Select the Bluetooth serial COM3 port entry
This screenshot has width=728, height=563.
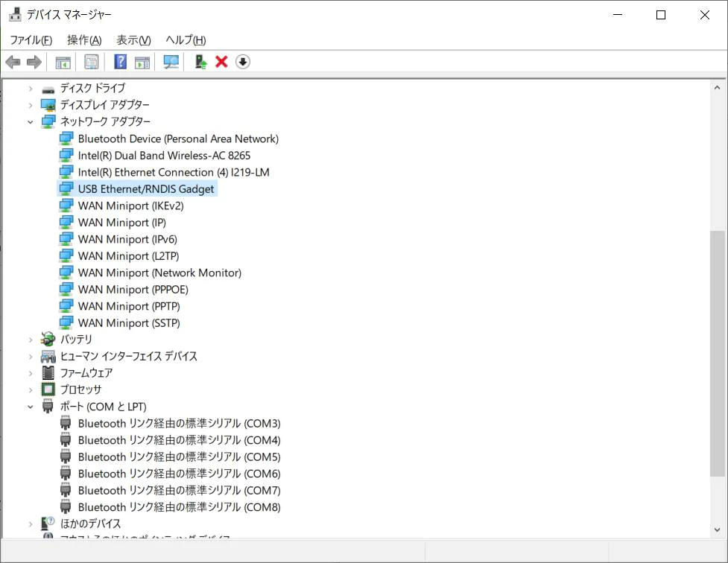click(180, 423)
